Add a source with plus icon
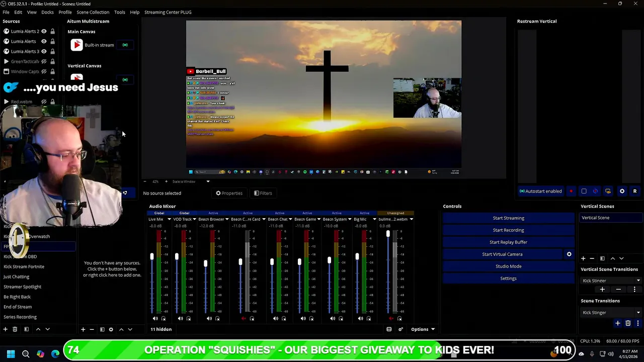644x362 pixels. pyautogui.click(x=83, y=329)
